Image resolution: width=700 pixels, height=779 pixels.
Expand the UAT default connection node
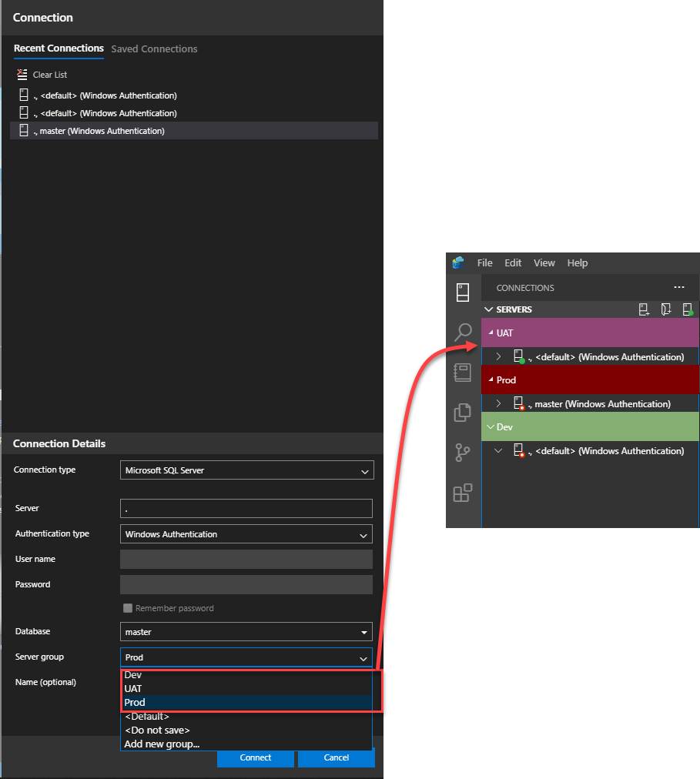(499, 356)
